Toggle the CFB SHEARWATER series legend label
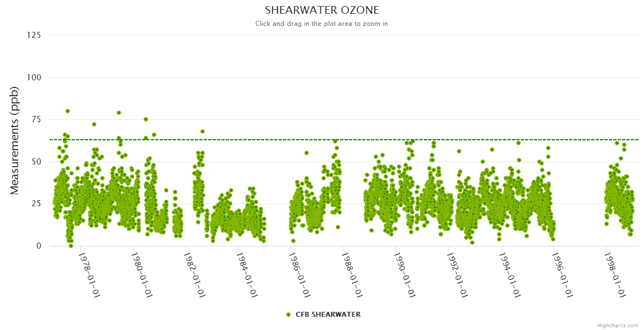This screenshot has height=330, width=644. coord(328,315)
